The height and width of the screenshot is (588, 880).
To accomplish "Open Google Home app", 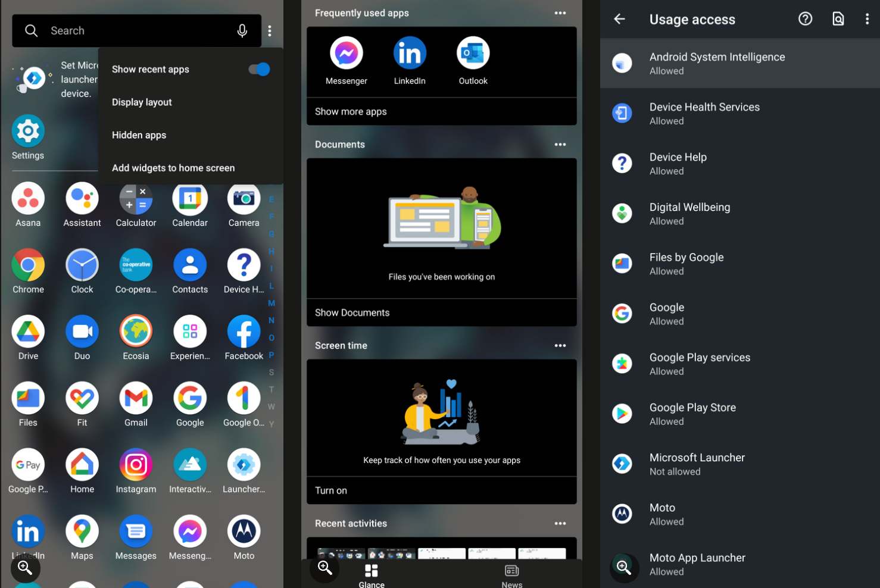I will (82, 471).
